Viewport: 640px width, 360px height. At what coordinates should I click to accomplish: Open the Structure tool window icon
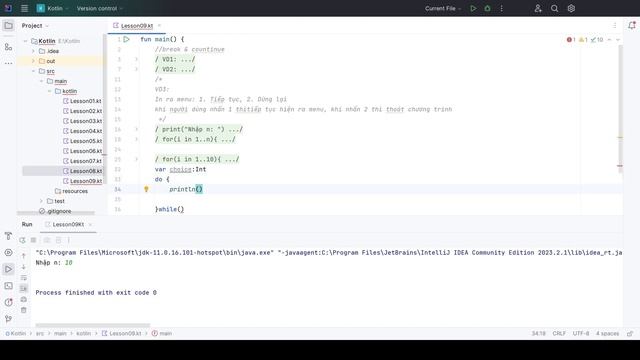click(8, 47)
